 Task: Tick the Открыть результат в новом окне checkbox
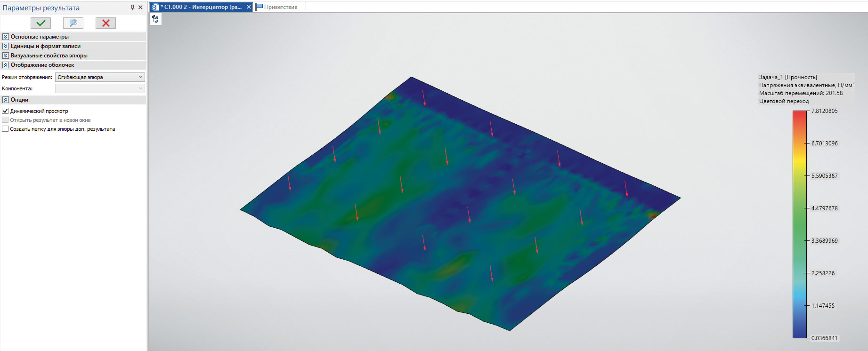point(6,120)
